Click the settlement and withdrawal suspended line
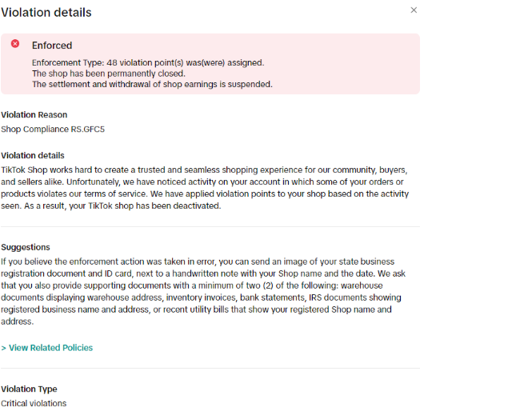The image size is (532, 415). pyautogui.click(x=152, y=84)
